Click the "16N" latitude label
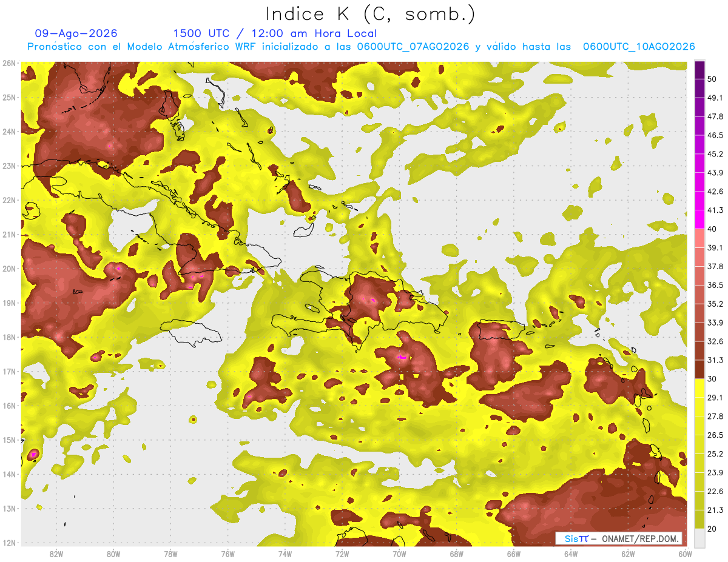The image size is (728, 562). [x=9, y=406]
